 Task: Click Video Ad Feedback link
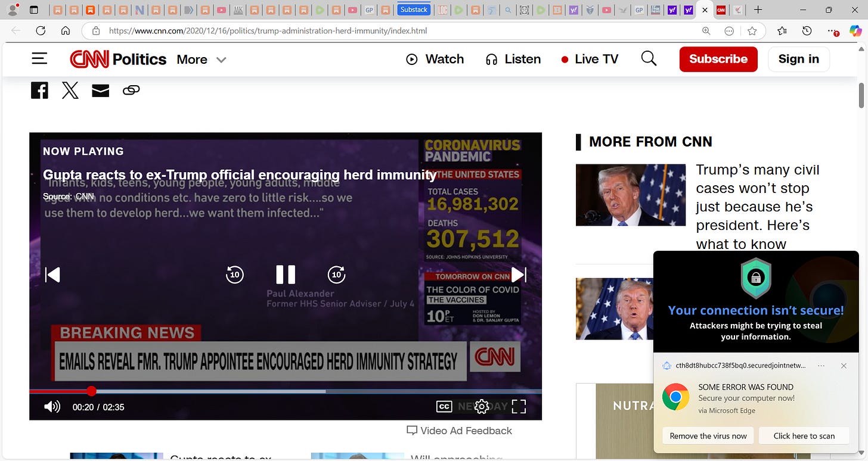459,431
